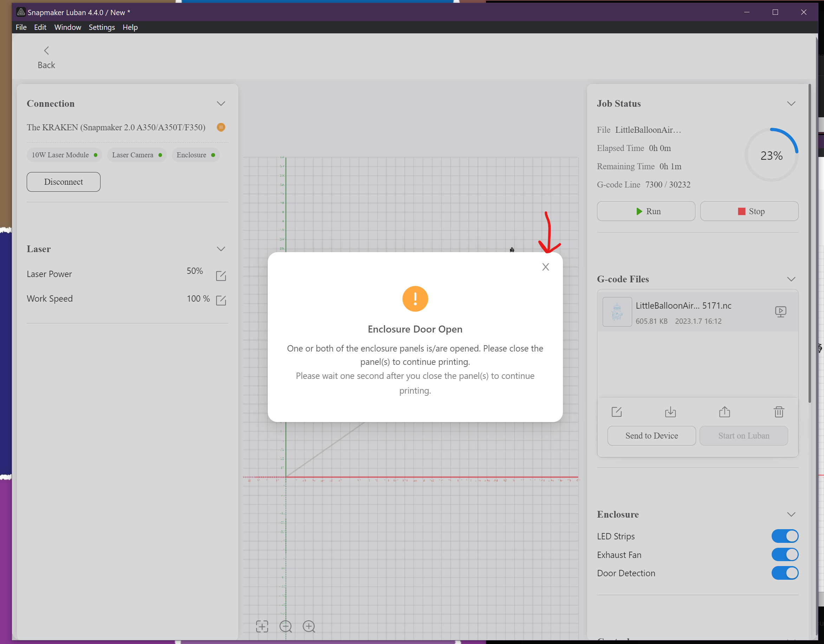Viewport: 824px width, 644px height.
Task: Rename the selected G-code file
Action: coord(616,412)
